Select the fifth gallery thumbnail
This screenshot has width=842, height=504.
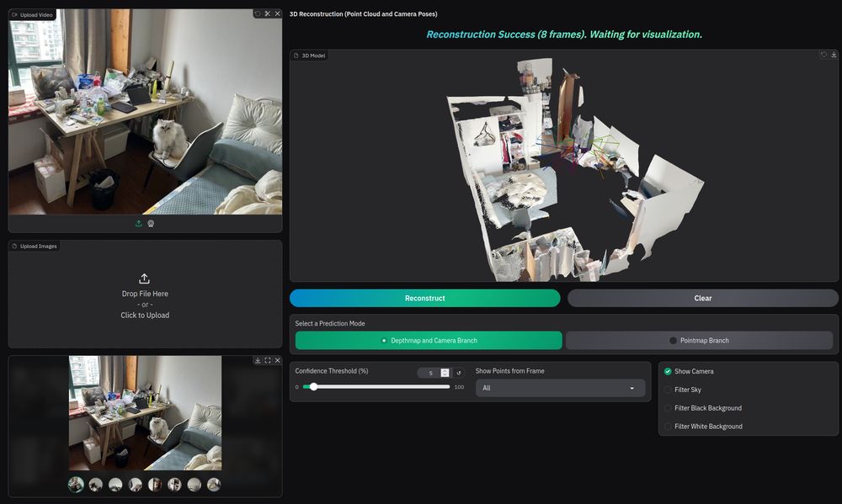point(155,485)
